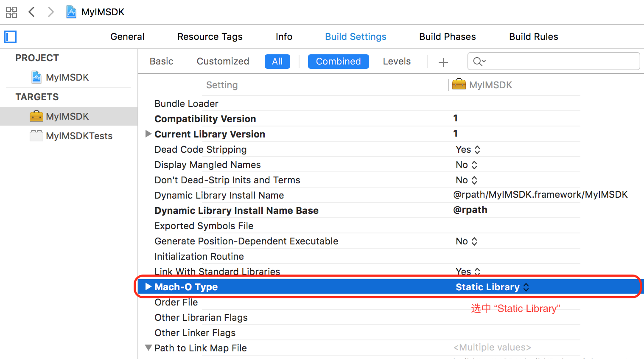Show Basic build settings
Screen dimensions: 644x359
pos(161,62)
